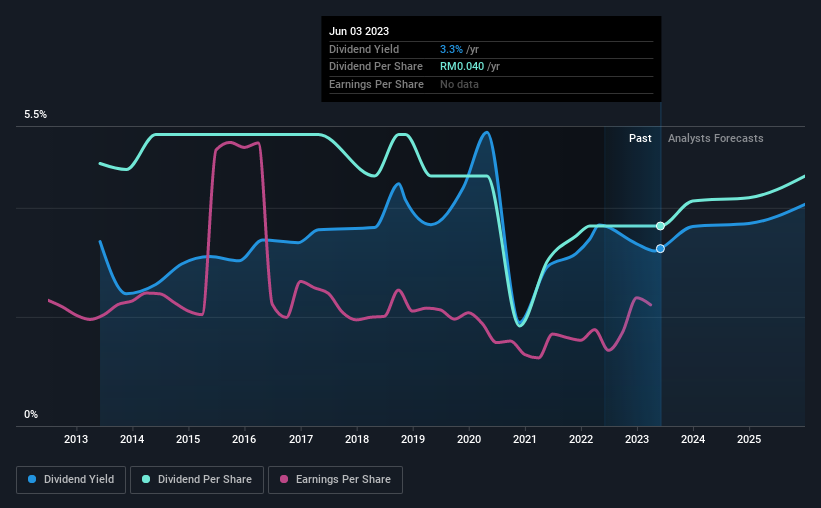This screenshot has height=508, width=821.
Task: Click the 0% y-axis label
Action: (31, 415)
